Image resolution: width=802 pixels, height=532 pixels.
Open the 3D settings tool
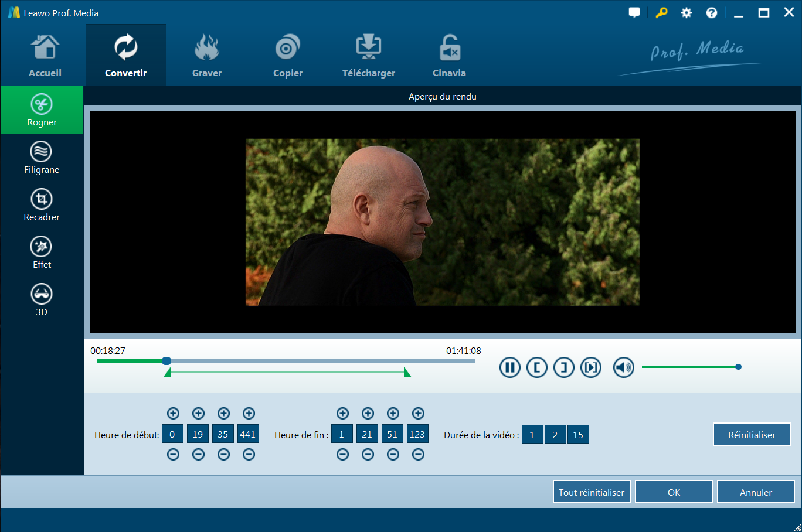(x=42, y=300)
